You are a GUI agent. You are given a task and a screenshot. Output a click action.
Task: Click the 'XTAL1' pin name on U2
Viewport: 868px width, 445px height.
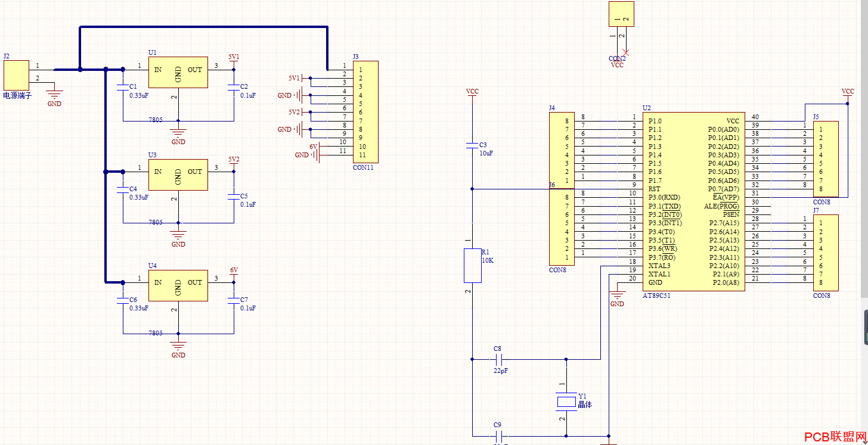(659, 274)
